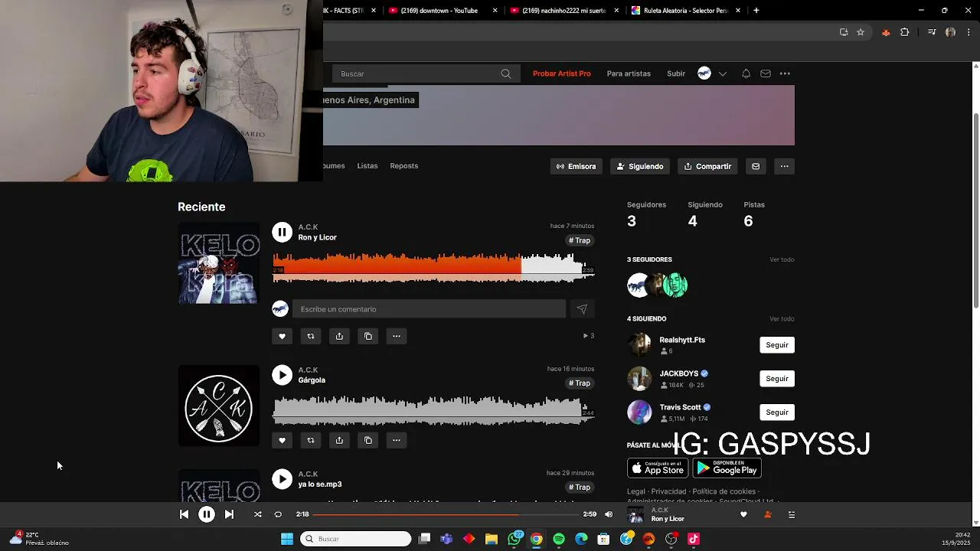Start Emisora station
Image resolution: width=980 pixels, height=551 pixels.
pyautogui.click(x=577, y=166)
